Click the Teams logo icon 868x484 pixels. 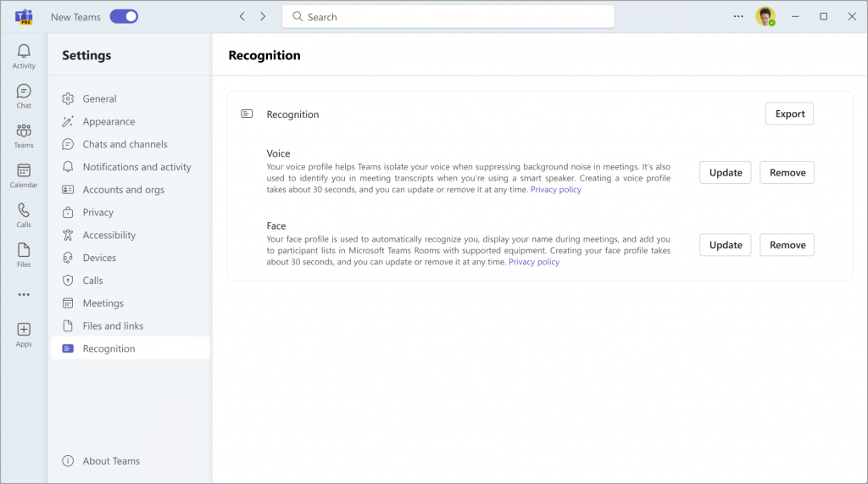pos(24,17)
